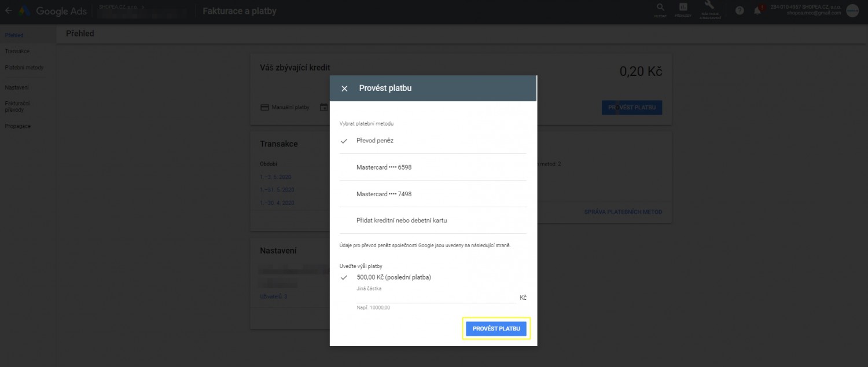The image size is (868, 367).
Task: Click the Jiná částka amount input field
Action: 436,297
